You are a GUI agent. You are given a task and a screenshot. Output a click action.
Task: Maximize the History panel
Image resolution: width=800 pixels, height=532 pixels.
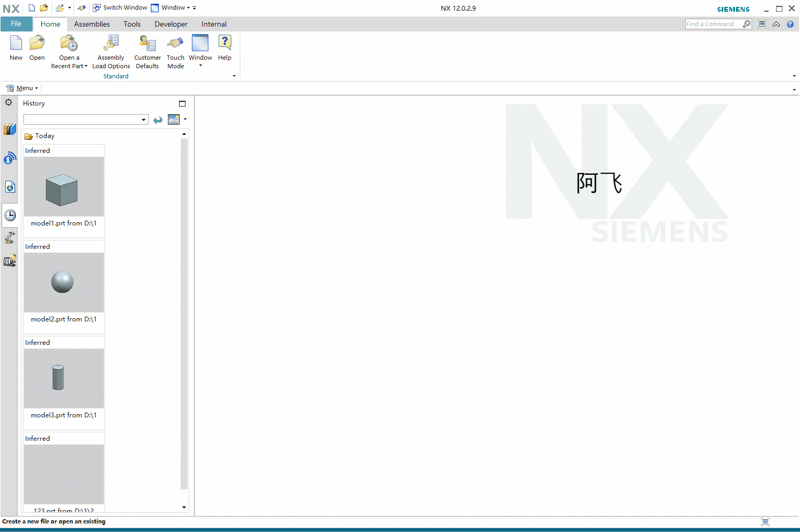coord(182,103)
